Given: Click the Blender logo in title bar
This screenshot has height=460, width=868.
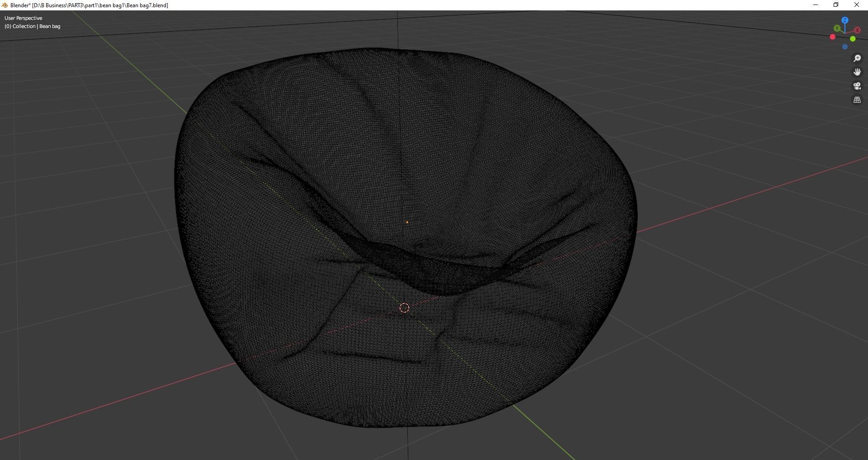Looking at the screenshot, I should pyautogui.click(x=5, y=5).
